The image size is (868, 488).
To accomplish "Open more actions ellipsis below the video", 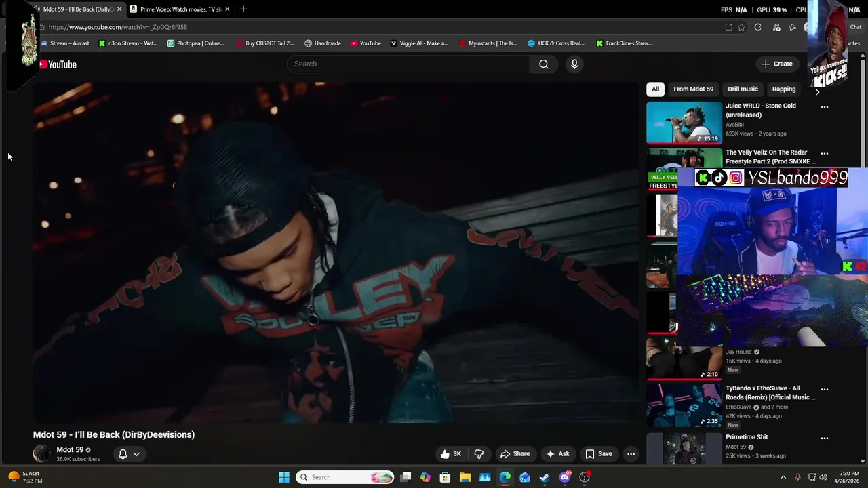I will [631, 454].
